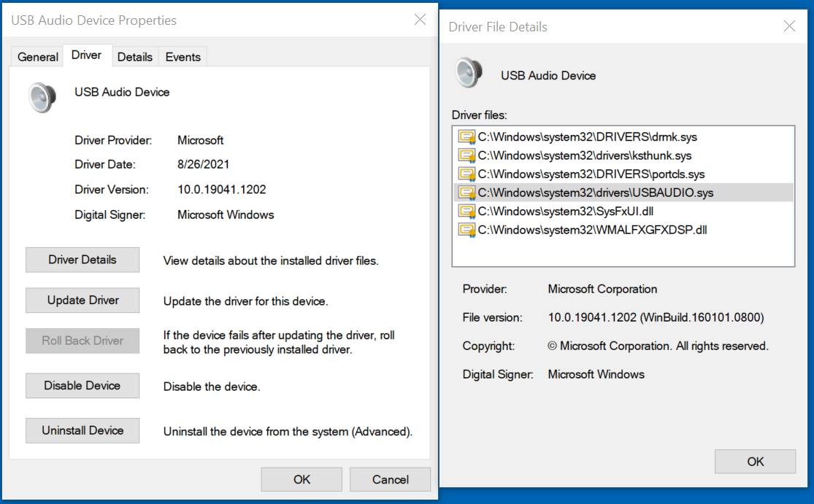Click the SysFxUI.dll driver file icon
This screenshot has width=814, height=504.
(x=466, y=212)
